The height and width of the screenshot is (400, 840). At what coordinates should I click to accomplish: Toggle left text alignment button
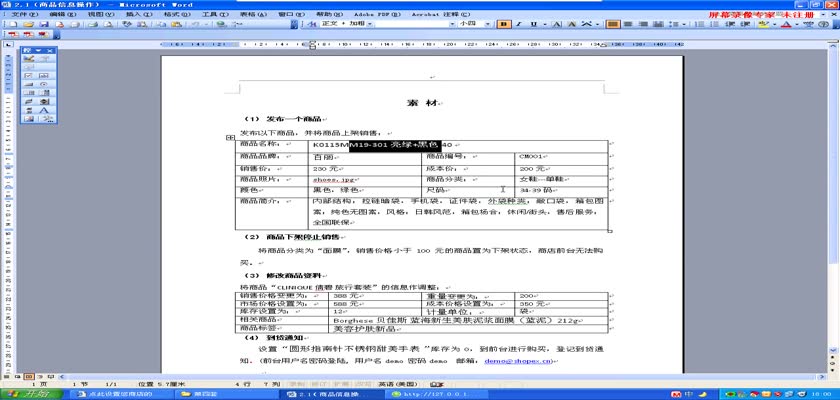click(613, 24)
